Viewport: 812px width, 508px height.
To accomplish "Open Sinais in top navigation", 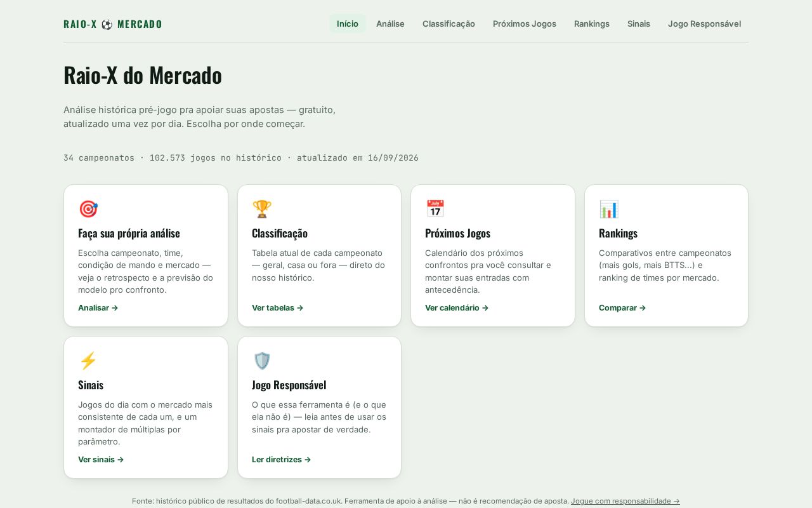I will tap(639, 23).
